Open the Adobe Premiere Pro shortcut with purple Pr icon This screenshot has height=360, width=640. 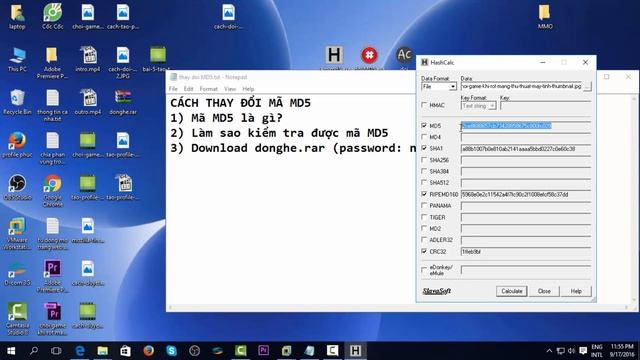(53, 276)
